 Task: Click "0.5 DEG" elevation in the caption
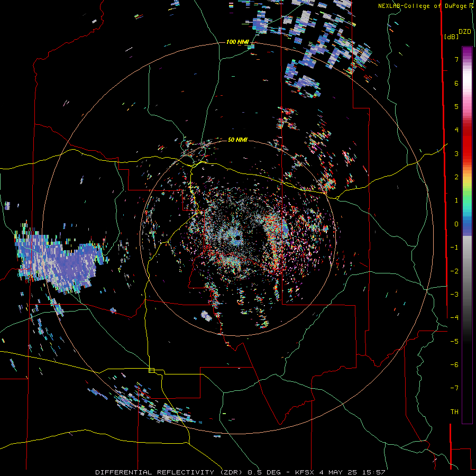[264, 472]
